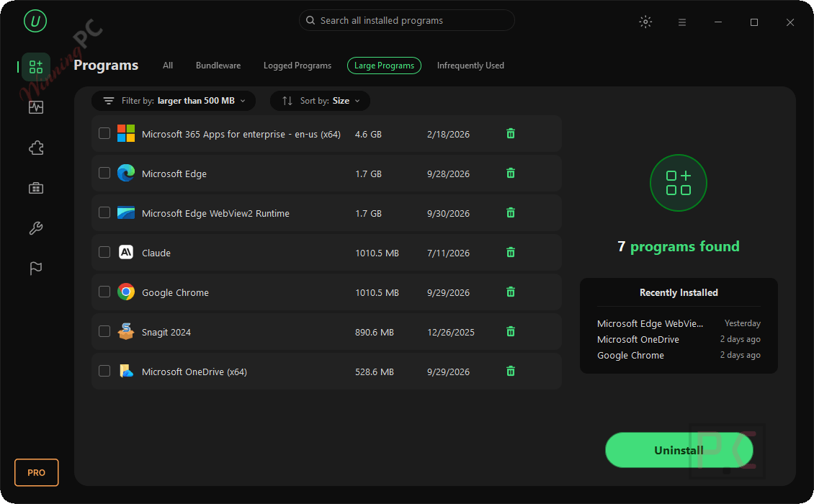Select the Large Programs tab
Image resolution: width=814 pixels, height=504 pixels.
(384, 66)
